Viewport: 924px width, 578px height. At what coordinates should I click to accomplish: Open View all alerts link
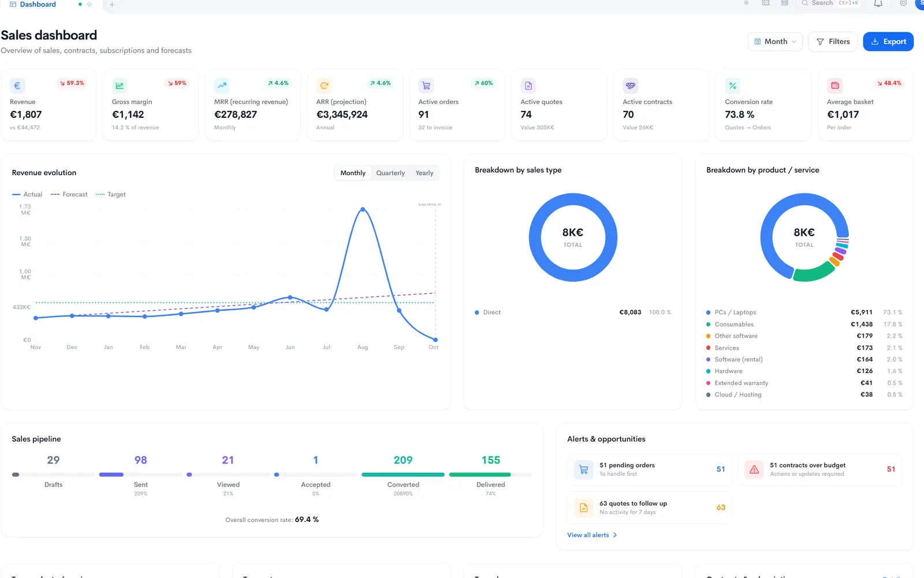(x=592, y=535)
